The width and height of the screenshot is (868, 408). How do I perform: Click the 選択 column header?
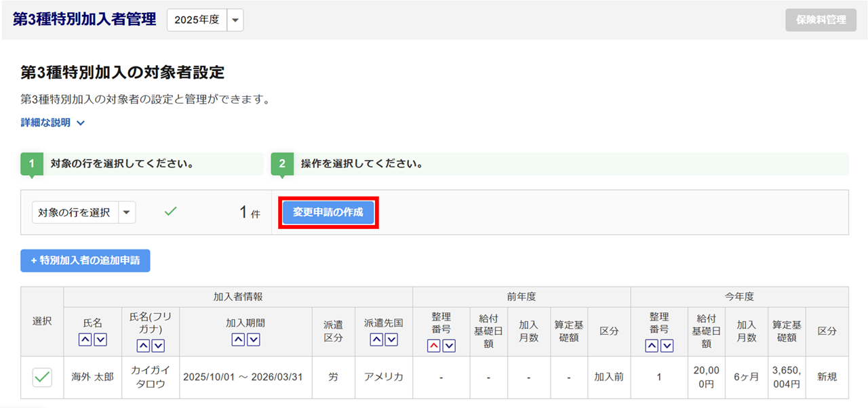tap(42, 322)
